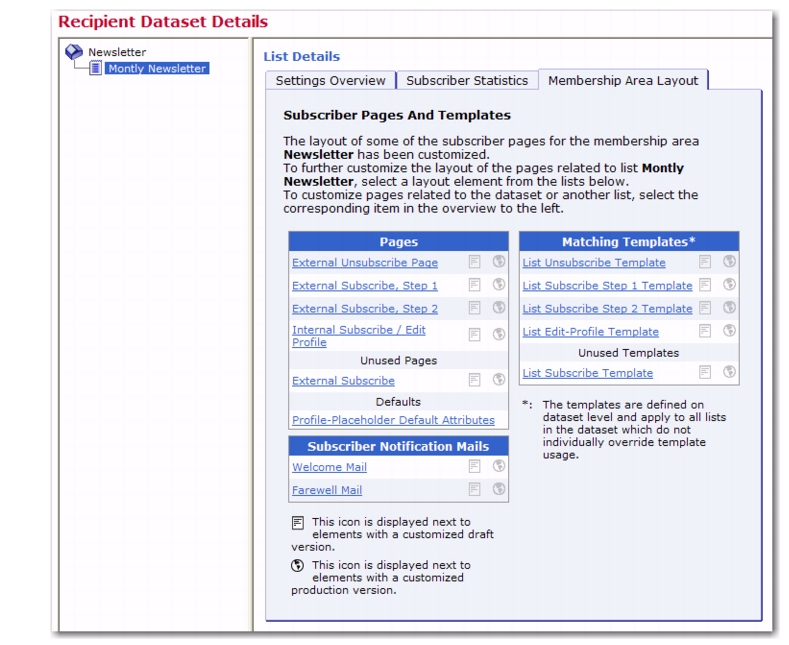Click the Unused Pages section label
Viewport: 789px width, 645px height.
[399, 361]
